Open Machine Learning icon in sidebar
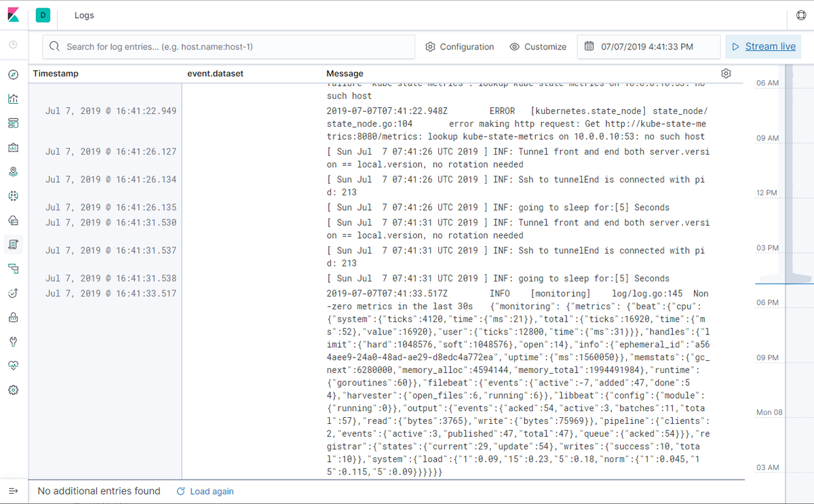The height and width of the screenshot is (504, 814). point(14,195)
